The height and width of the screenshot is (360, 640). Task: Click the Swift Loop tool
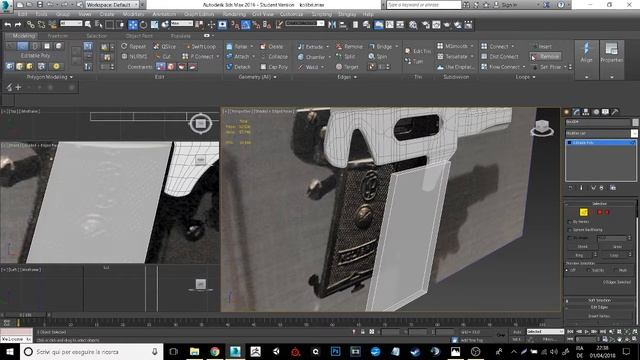point(200,47)
